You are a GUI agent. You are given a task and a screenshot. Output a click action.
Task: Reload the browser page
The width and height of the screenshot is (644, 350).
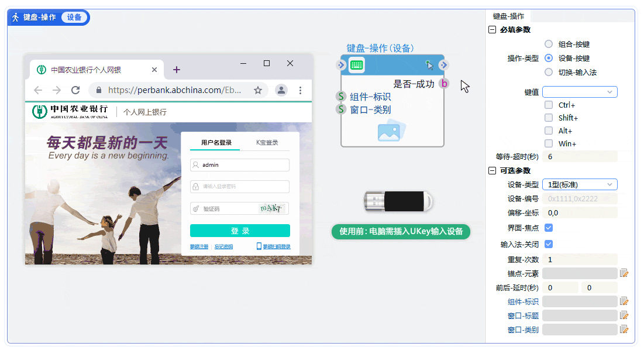[x=75, y=90]
